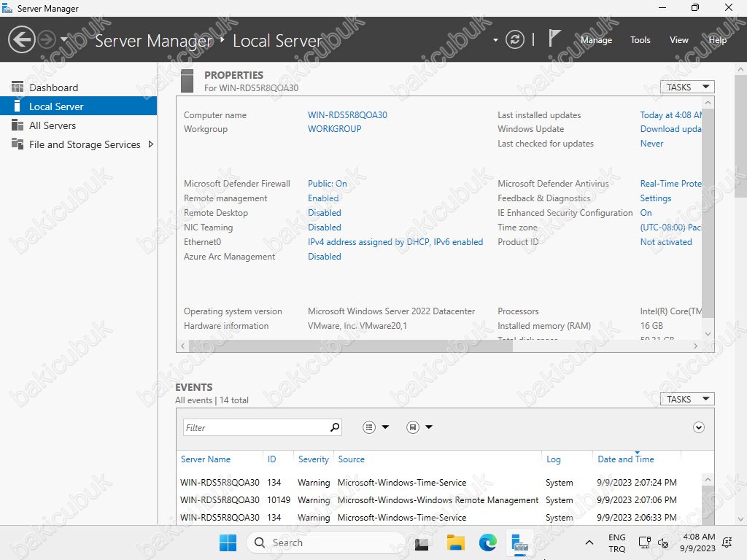The width and height of the screenshot is (747, 560).
Task: Click IE Enhanced Security Configuration On link
Action: coord(646,212)
